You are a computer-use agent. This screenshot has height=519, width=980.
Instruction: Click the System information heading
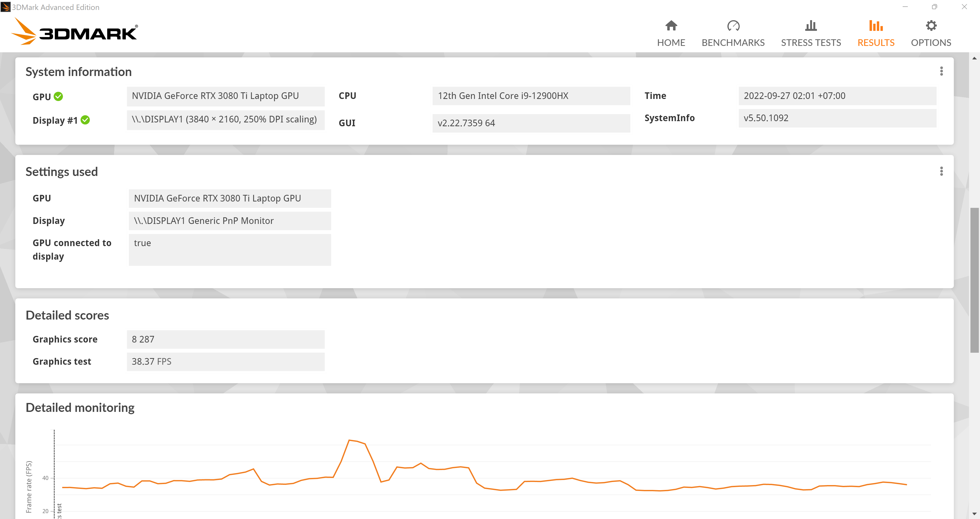tap(78, 72)
